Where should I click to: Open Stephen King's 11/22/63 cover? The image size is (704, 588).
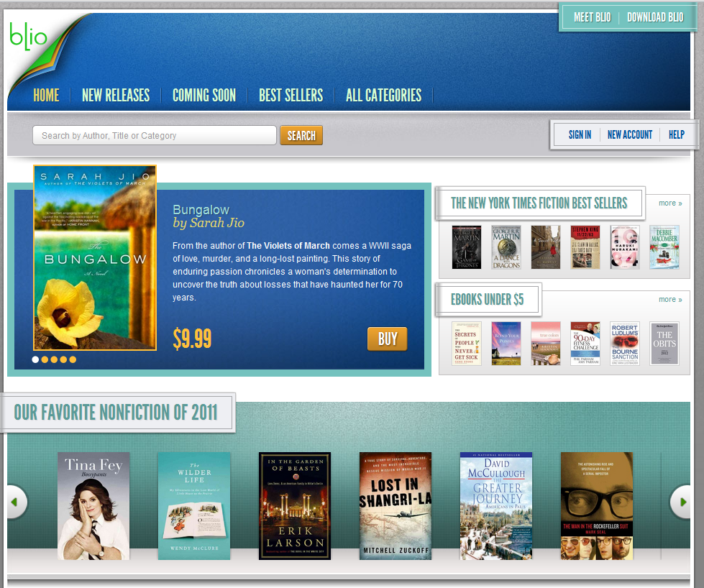point(585,247)
